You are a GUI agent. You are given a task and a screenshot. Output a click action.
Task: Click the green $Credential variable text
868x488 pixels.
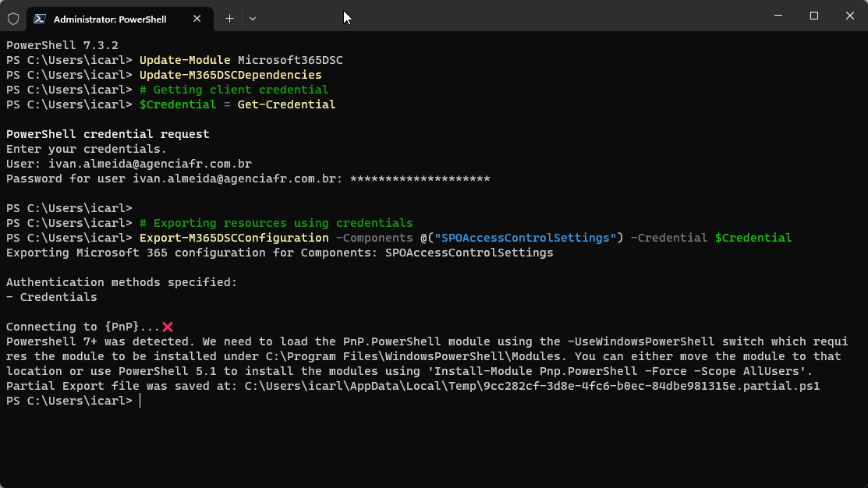click(753, 238)
